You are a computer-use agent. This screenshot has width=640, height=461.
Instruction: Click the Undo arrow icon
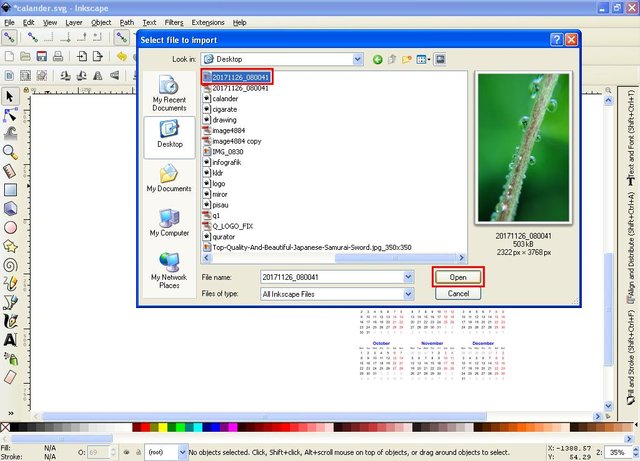click(x=121, y=56)
